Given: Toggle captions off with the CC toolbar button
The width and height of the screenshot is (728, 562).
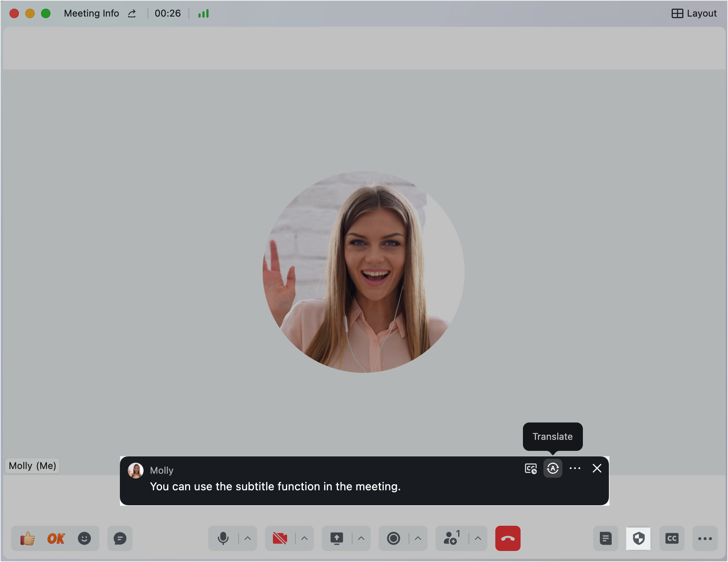Looking at the screenshot, I should click(672, 538).
